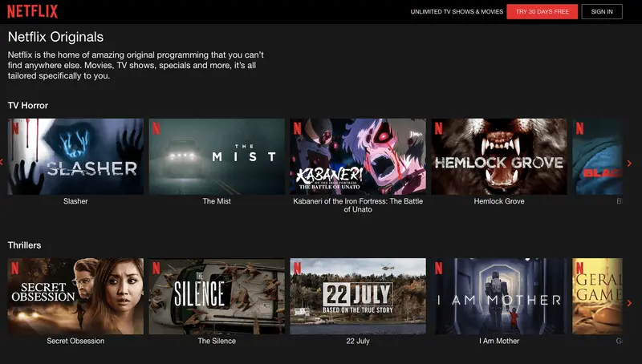The image size is (642, 364).
Task: Click The Silence title text
Action: pyautogui.click(x=217, y=341)
